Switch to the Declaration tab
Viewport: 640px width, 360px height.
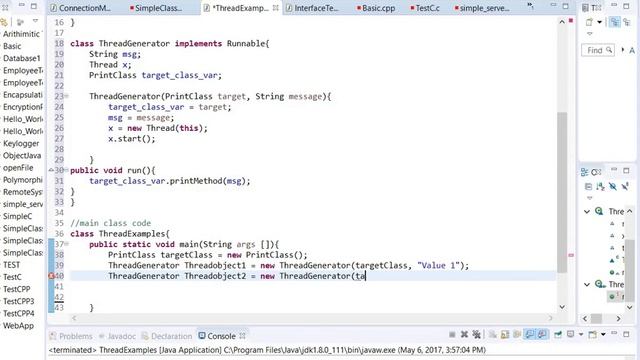[167, 336]
